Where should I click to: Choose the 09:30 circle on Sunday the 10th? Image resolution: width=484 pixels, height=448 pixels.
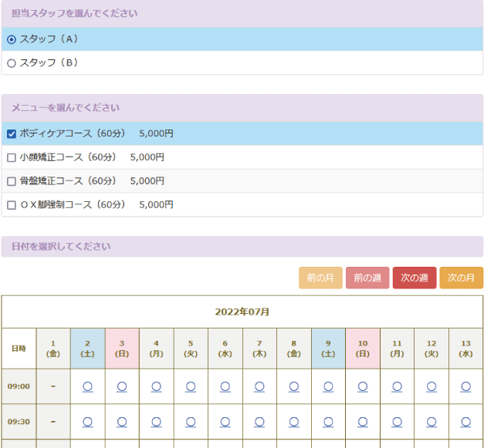363,422
